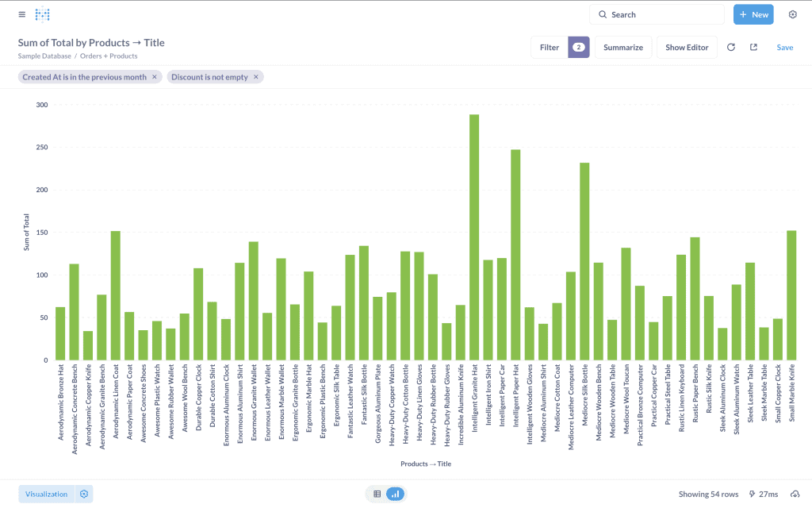Viewport: 812px width, 508px height.
Task: Switch to table view
Action: [x=377, y=494]
